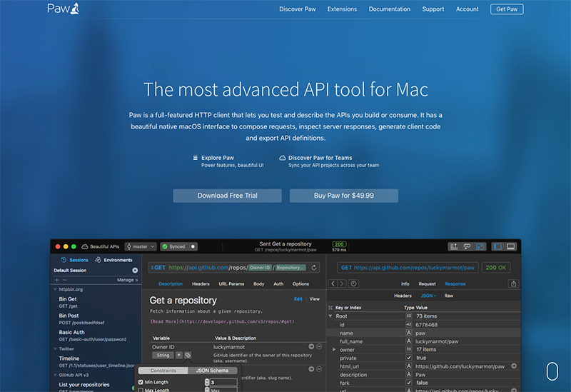
Task: Select the Constraints segment
Action: click(163, 371)
